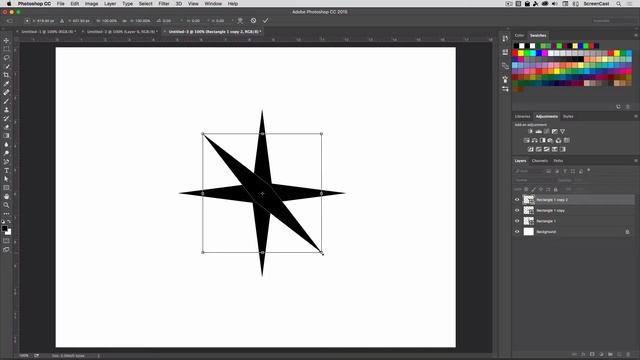This screenshot has width=640, height=360.
Task: Commit the transform with the checkmark
Action: coord(266,20)
